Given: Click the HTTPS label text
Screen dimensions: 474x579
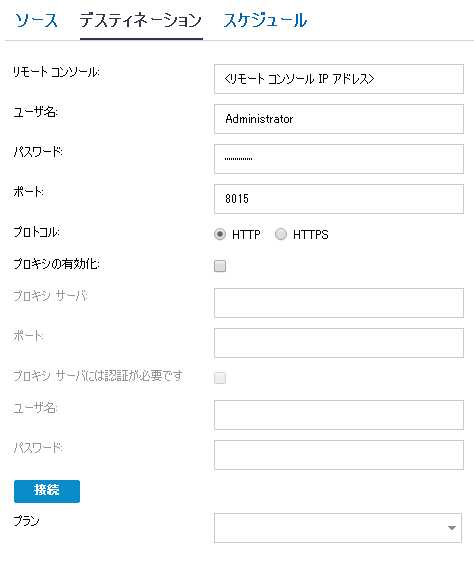Looking at the screenshot, I should pyautogui.click(x=310, y=235).
